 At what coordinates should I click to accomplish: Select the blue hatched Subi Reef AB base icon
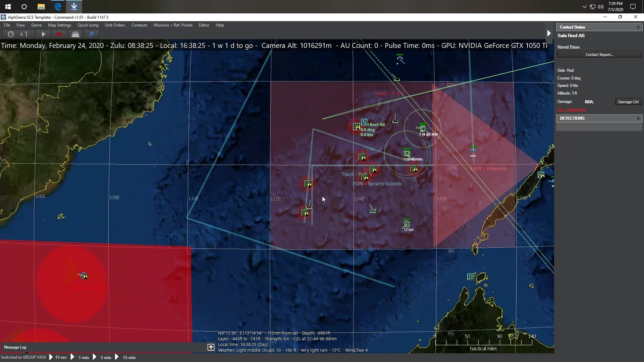pos(364,122)
